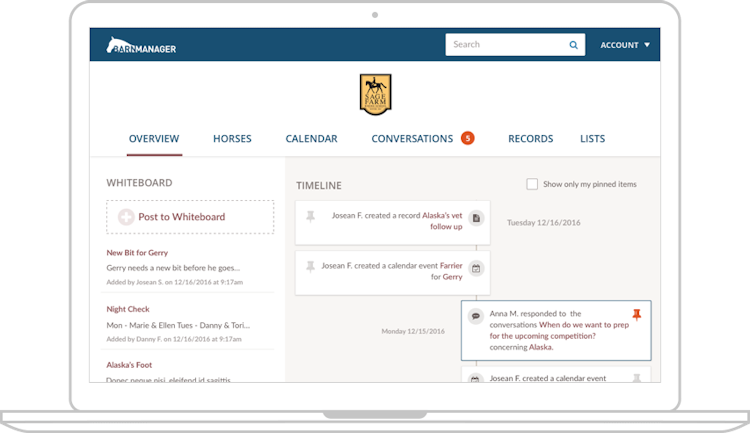View the LISTS tab
The width and height of the screenshot is (750, 433).
point(592,139)
